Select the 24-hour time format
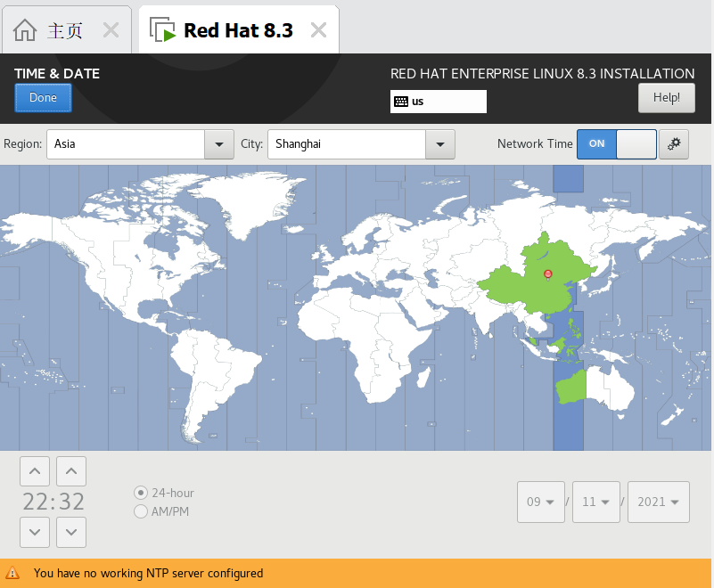 pyautogui.click(x=139, y=492)
